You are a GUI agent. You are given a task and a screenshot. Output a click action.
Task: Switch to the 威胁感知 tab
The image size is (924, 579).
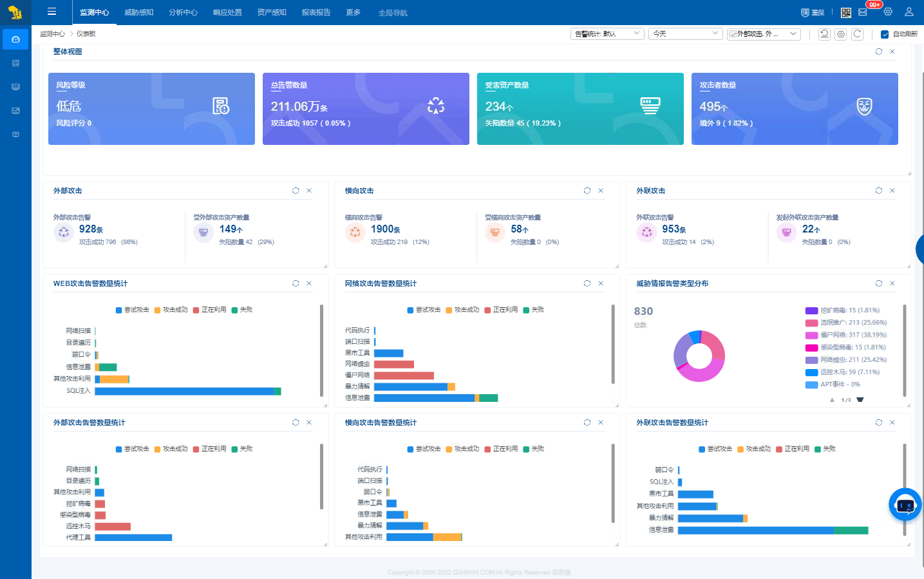pyautogui.click(x=138, y=12)
